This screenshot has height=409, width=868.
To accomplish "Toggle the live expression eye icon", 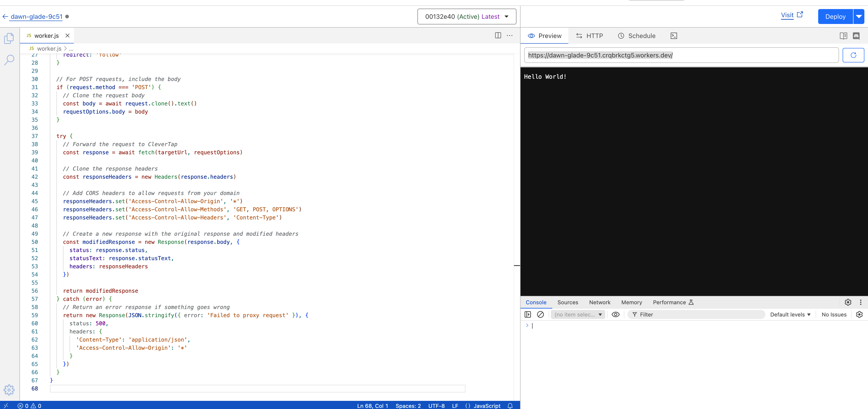I will tap(615, 314).
